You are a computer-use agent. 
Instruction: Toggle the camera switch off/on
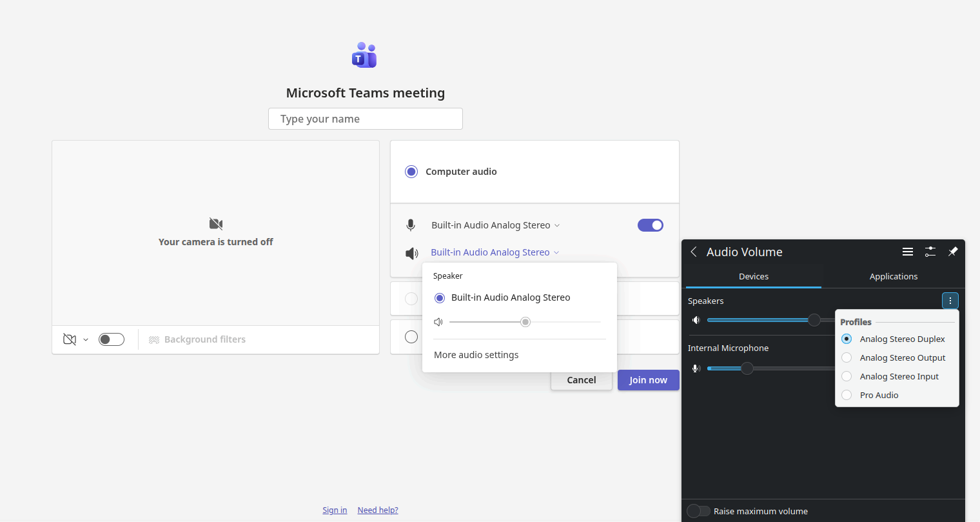click(112, 339)
